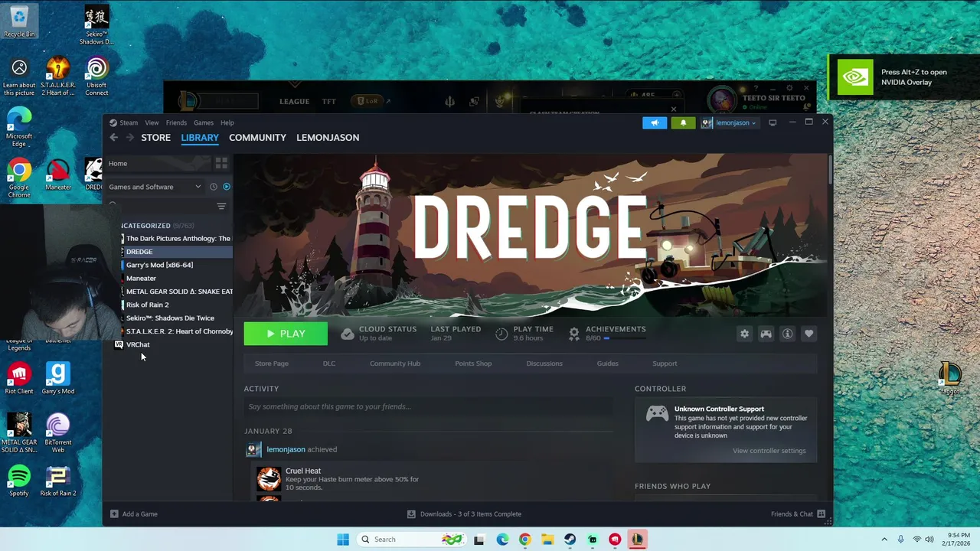Open the Spotify desktop shortcut
This screenshot has width=980, height=551.
point(19,481)
